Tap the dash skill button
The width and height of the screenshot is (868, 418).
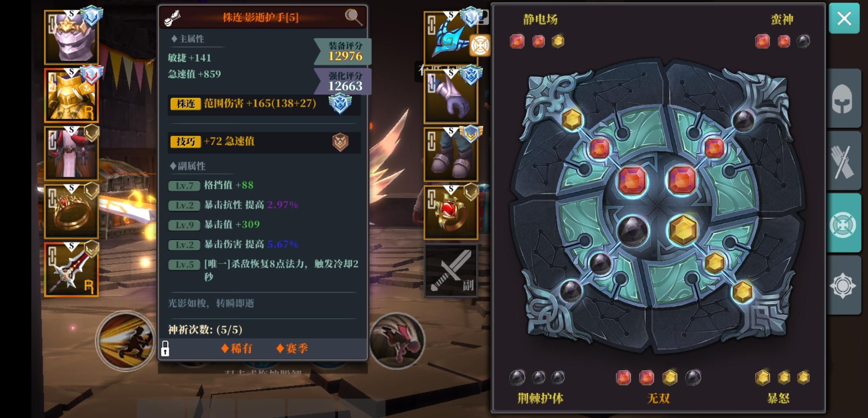click(x=125, y=341)
